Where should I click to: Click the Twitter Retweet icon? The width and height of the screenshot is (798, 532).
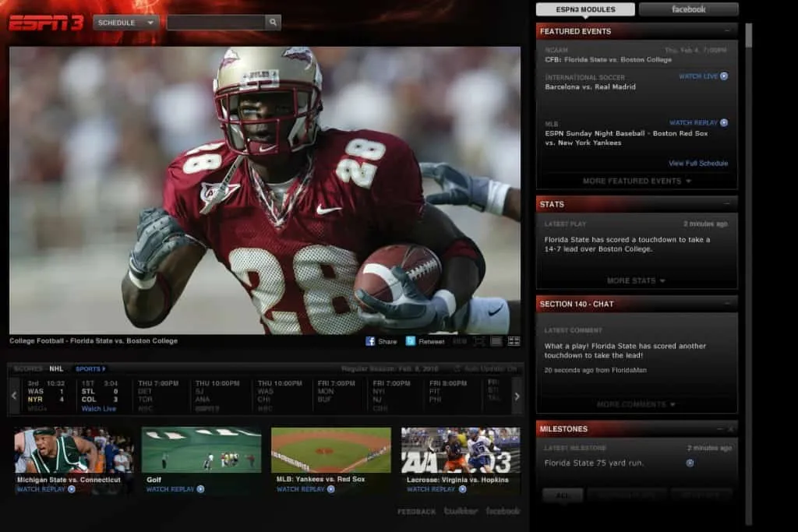[410, 341]
